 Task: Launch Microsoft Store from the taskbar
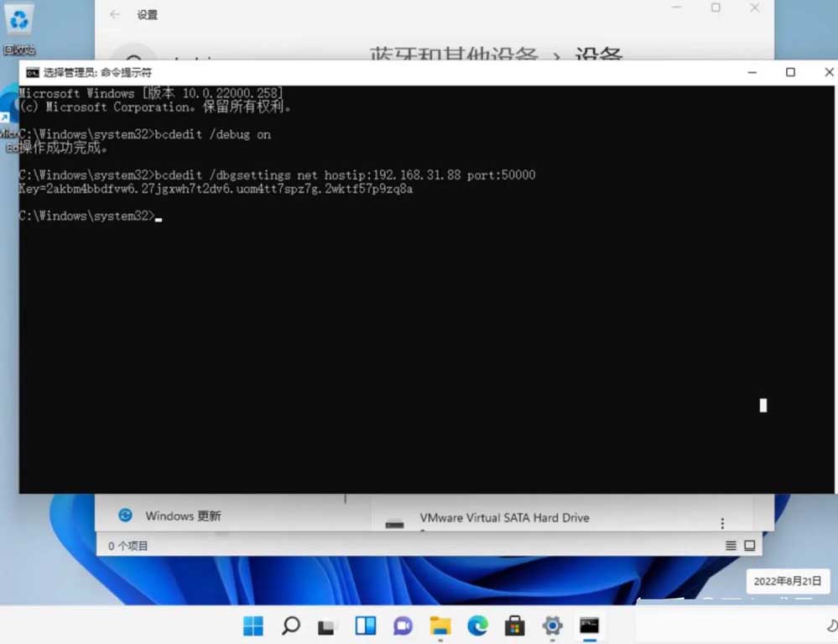tap(514, 626)
